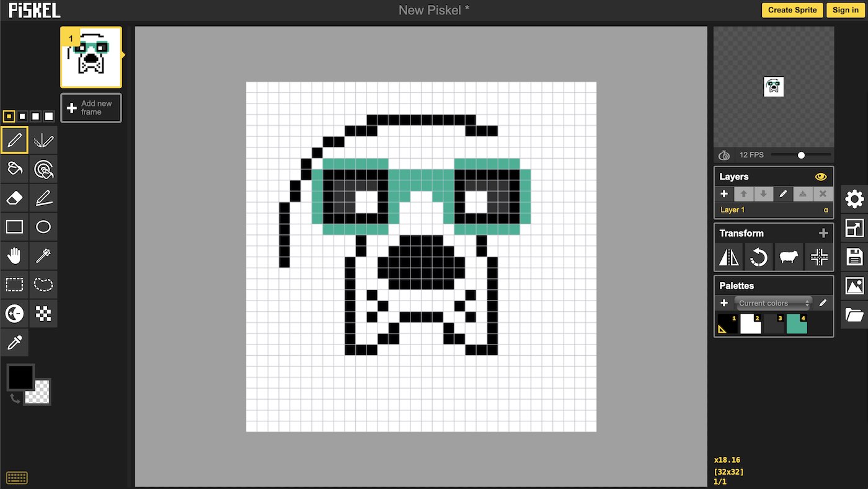Image resolution: width=868 pixels, height=489 pixels.
Task: Select the Pen tool
Action: (15, 140)
